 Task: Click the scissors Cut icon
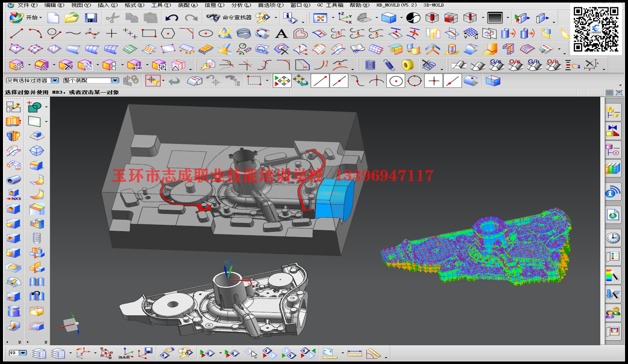113,18
